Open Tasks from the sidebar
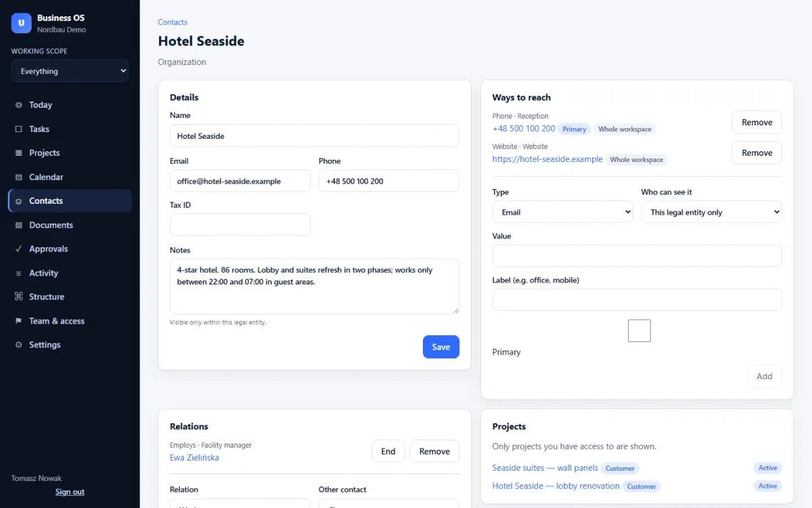This screenshot has width=812, height=508. pyautogui.click(x=70, y=129)
